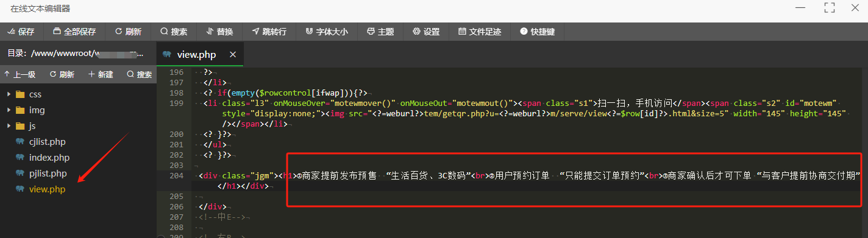Screen dimensions: 868x238
Task: Expand the js folder arrow
Action: pyautogui.click(x=9, y=126)
